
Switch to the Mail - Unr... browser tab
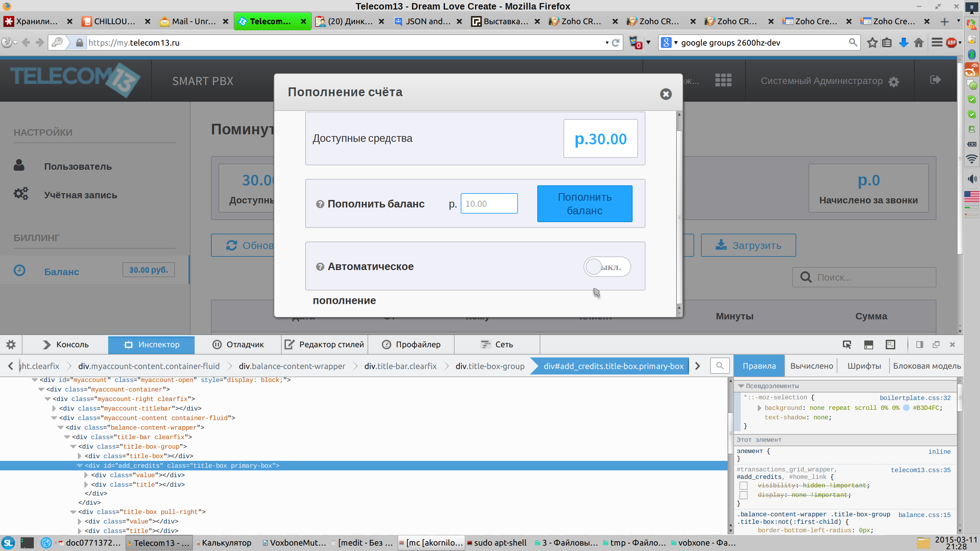tap(194, 21)
